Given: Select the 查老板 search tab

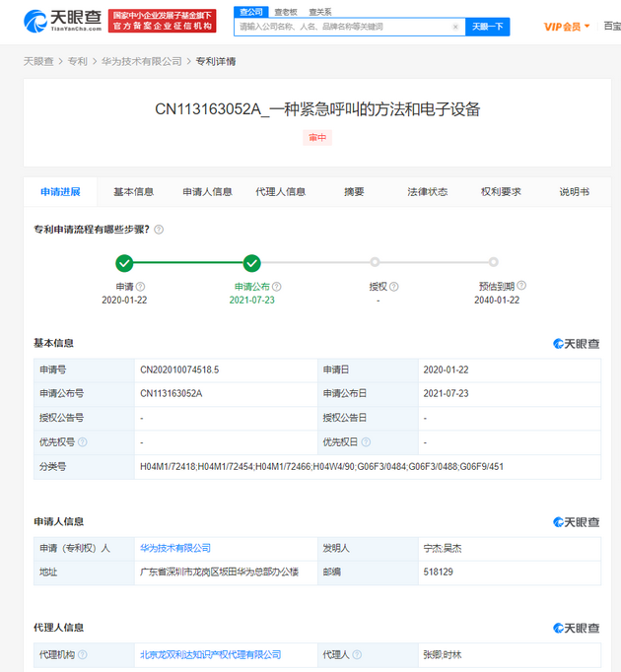Looking at the screenshot, I should (x=286, y=12).
